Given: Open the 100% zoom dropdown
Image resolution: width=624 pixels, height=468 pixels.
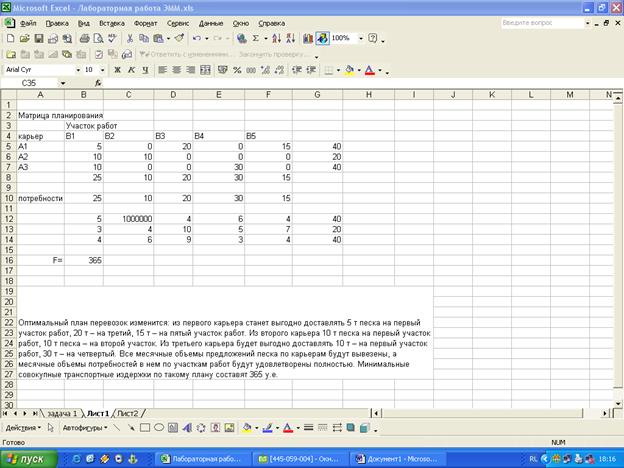Looking at the screenshot, I should [x=361, y=39].
